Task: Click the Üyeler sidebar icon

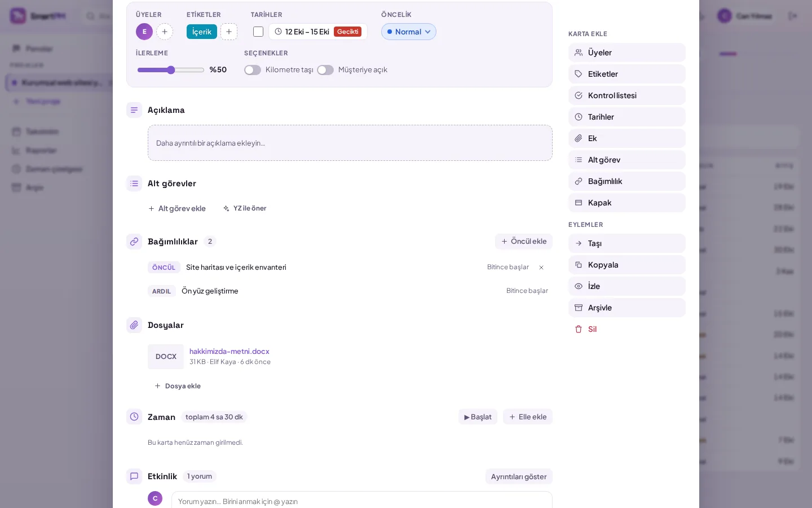Action: click(579, 52)
